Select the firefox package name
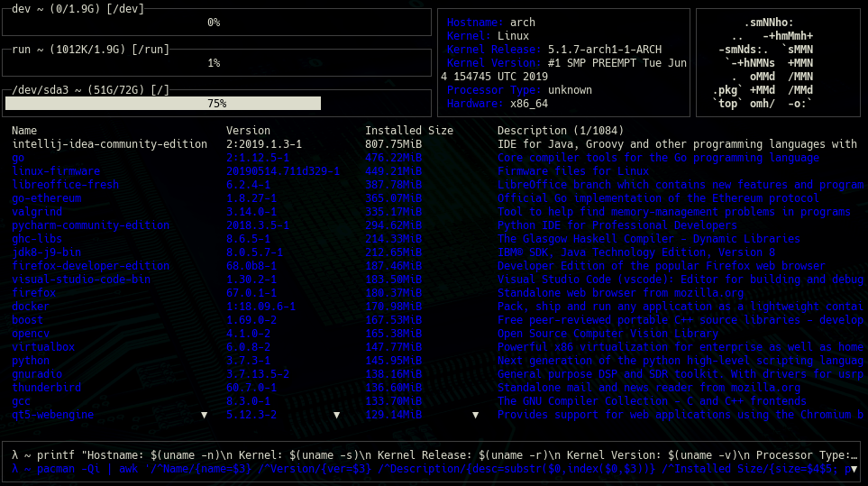This screenshot has height=486, width=868. click(x=34, y=293)
